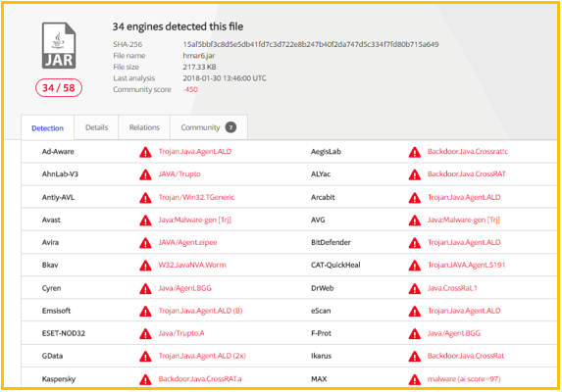
Task: Click the warning icon in the DrWeb row
Action: (x=415, y=288)
